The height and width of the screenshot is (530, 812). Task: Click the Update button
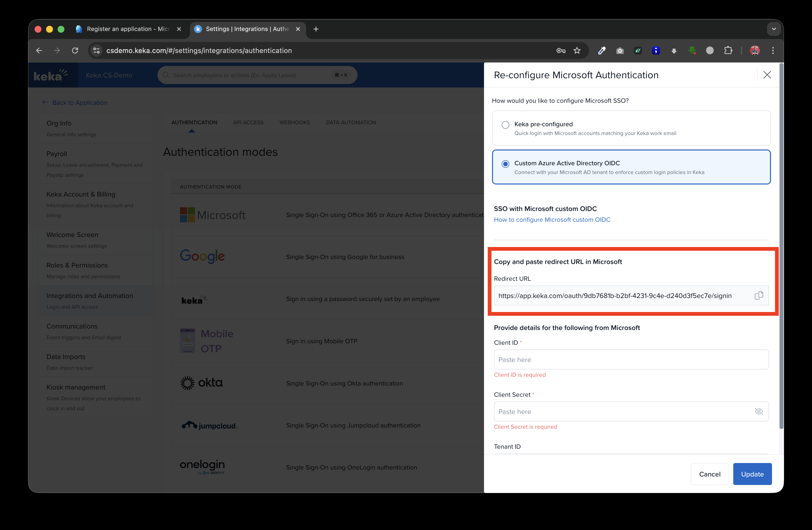752,474
